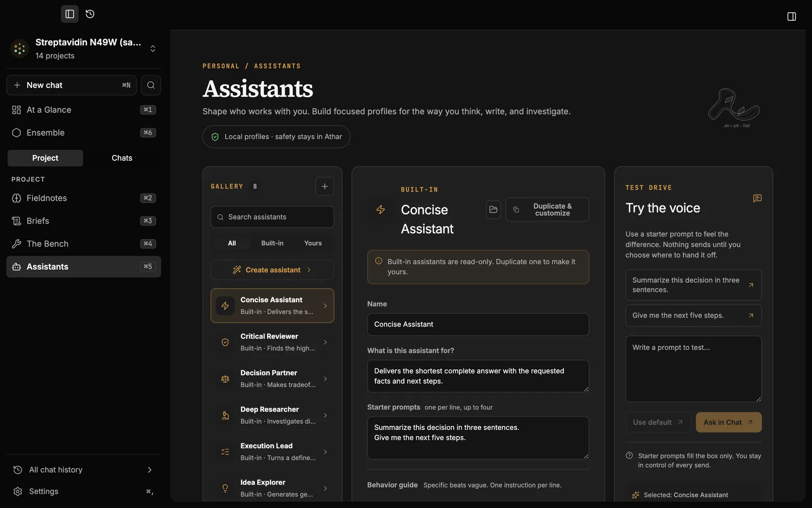This screenshot has width=812, height=508.
Task: Click the Fieldnotes brain icon
Action: tap(16, 198)
